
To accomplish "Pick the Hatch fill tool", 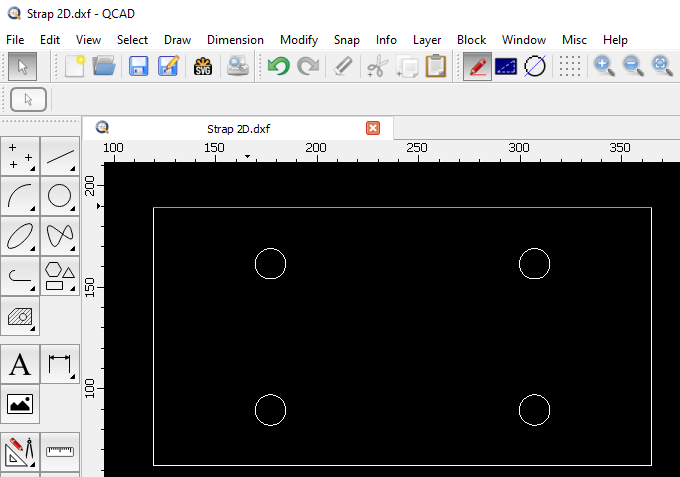I will tap(20, 316).
